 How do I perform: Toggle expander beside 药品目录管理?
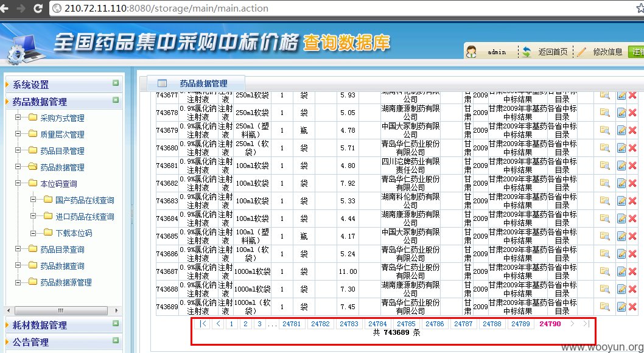coord(18,150)
